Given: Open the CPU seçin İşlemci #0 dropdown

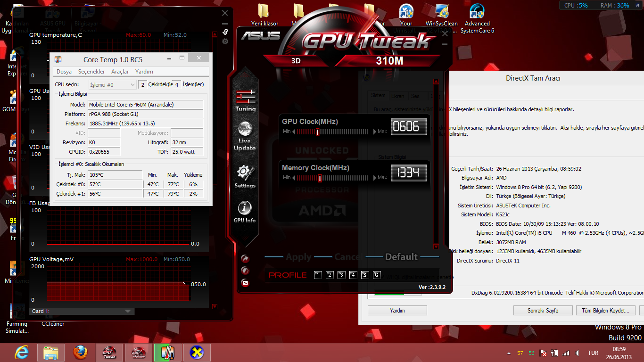Looking at the screenshot, I should [x=112, y=84].
